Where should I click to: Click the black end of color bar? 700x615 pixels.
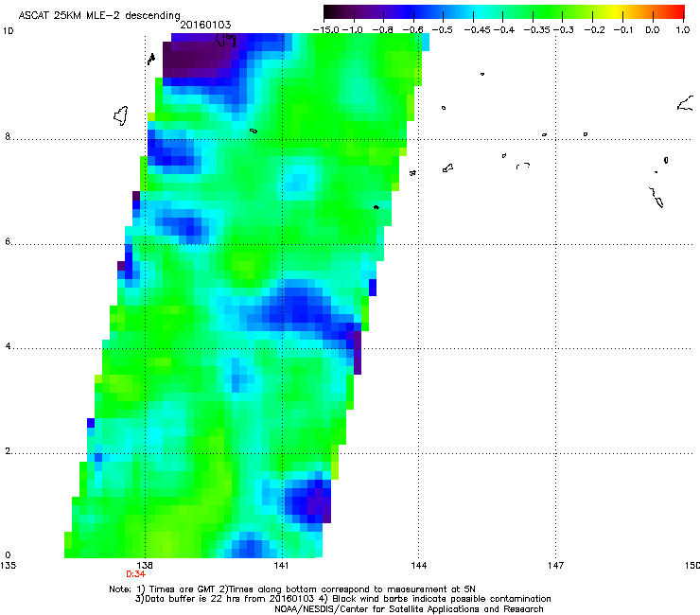(x=331, y=11)
